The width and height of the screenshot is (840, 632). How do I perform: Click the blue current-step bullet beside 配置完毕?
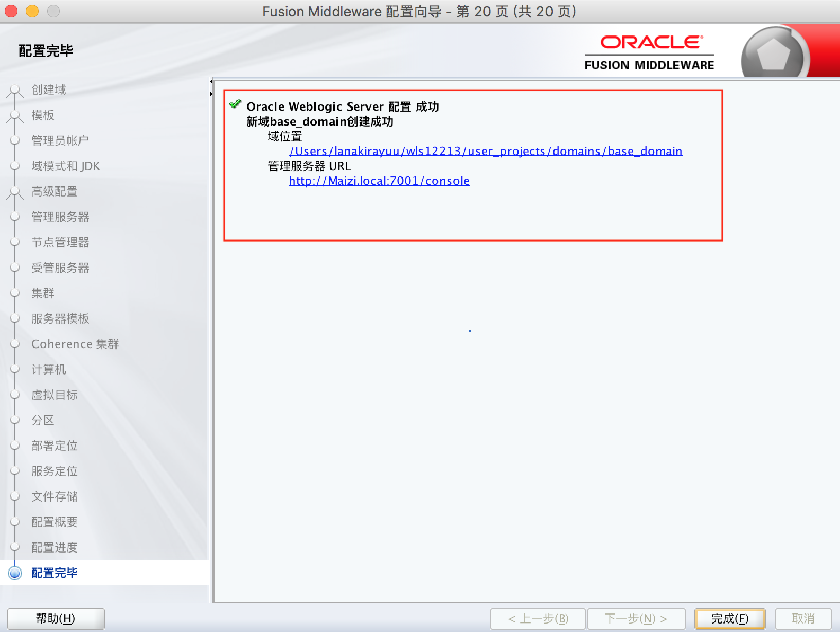(15, 573)
